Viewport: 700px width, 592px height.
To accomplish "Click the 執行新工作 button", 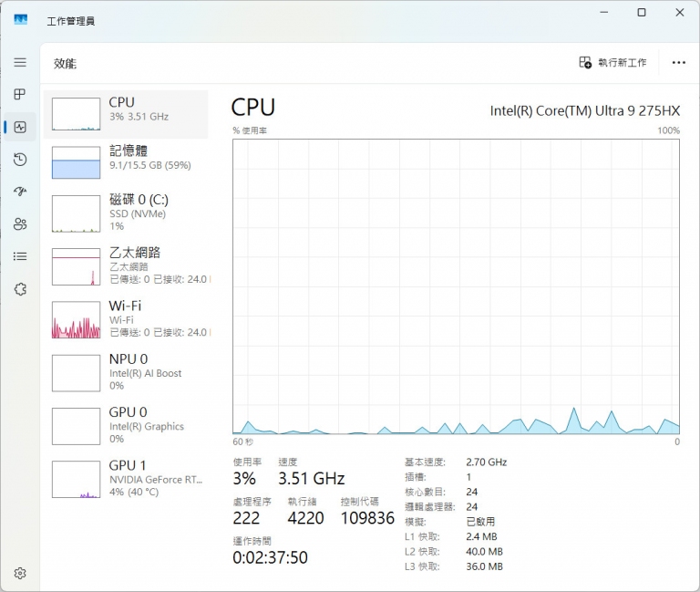I will (612, 63).
